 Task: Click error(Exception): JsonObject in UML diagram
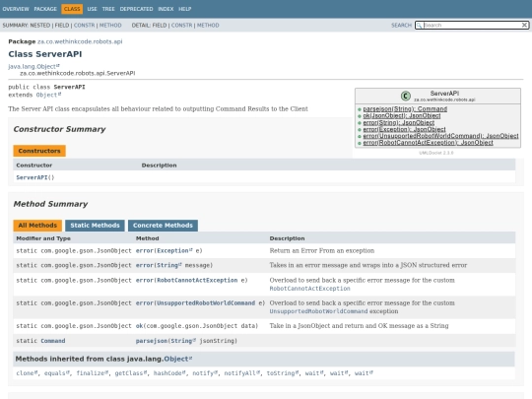point(404,129)
